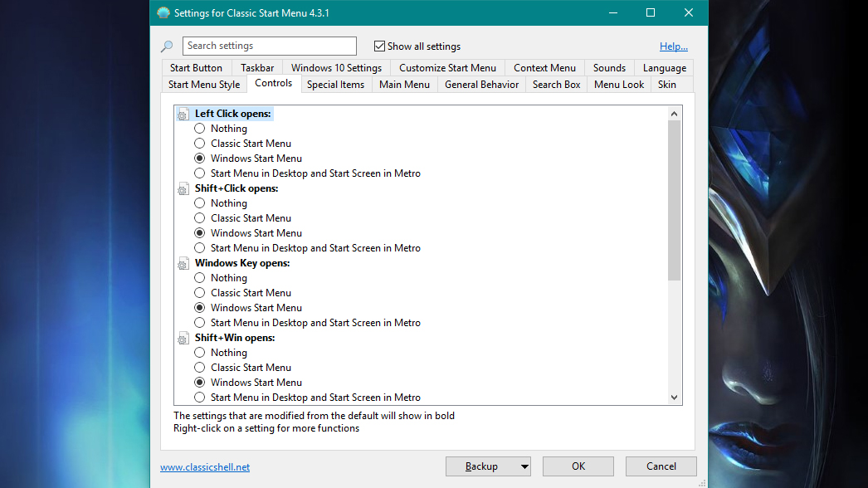Image resolution: width=868 pixels, height=488 pixels.
Task: Select Windows Start Menu under Shift+Click opens
Action: click(x=200, y=233)
